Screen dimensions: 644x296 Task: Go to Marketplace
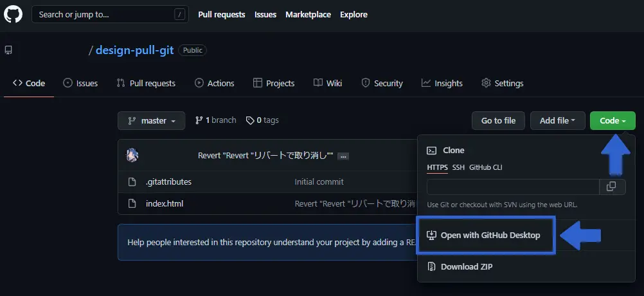pos(308,14)
